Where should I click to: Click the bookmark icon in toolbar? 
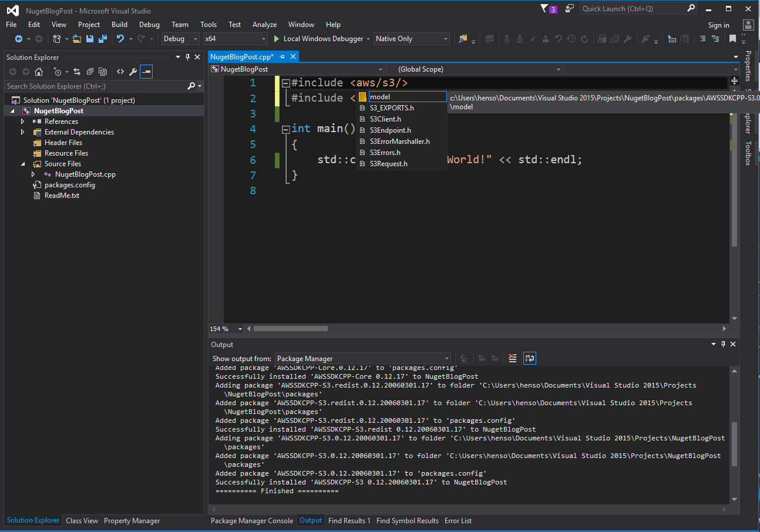732,39
